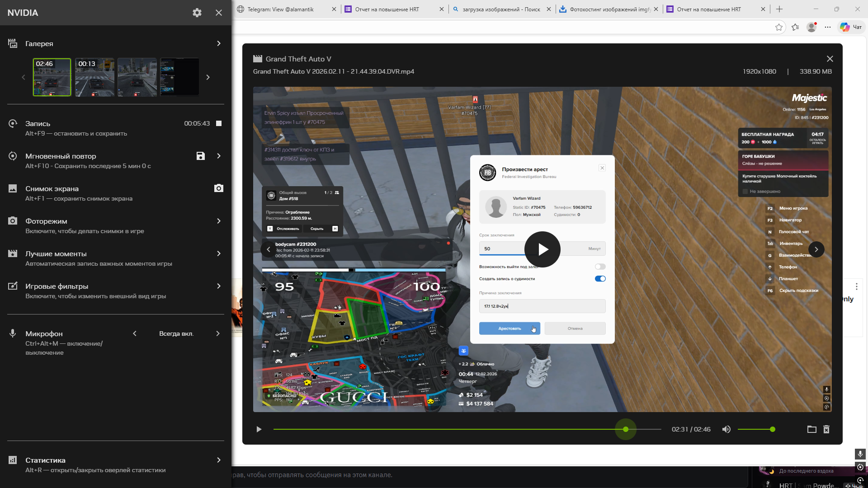This screenshot has height=488, width=868.
Task: Expand the Галерея section
Action: [x=219, y=43]
